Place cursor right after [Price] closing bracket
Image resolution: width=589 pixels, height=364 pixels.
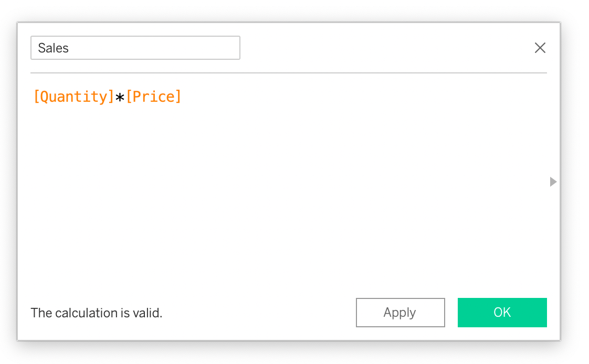pos(182,97)
